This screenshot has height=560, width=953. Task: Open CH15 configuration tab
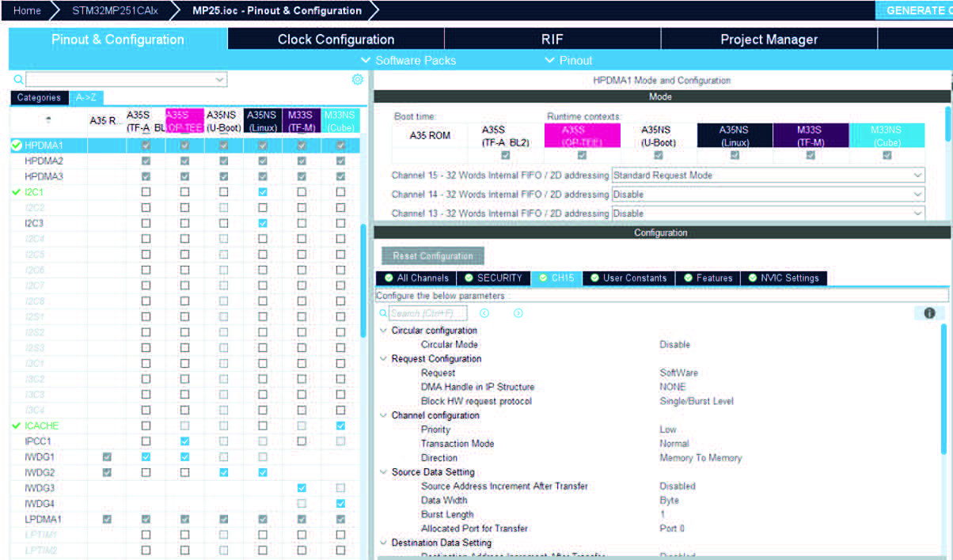[x=556, y=278]
